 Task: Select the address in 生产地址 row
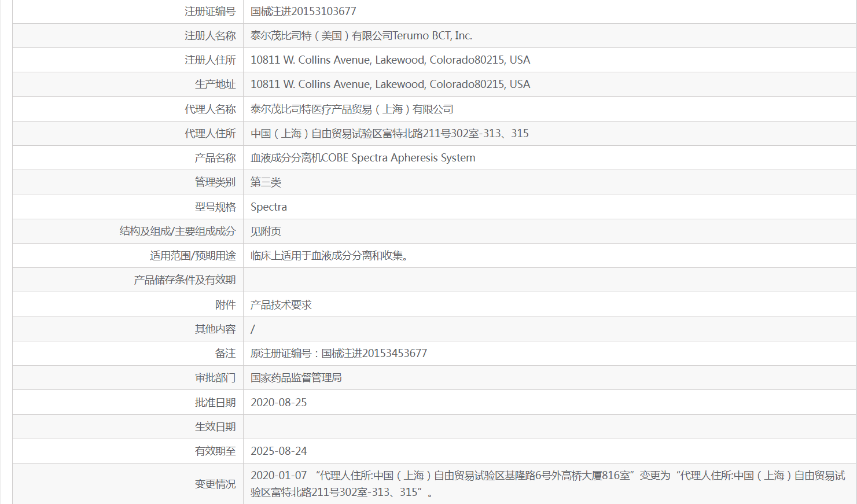coord(390,84)
